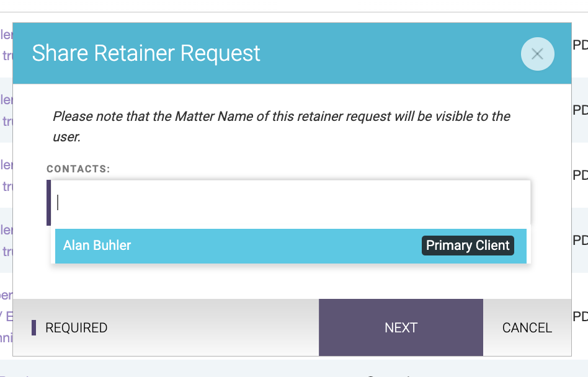Select the highlighted Alan Buhler suggestion row
This screenshot has width=588, height=377.
click(186, 246)
